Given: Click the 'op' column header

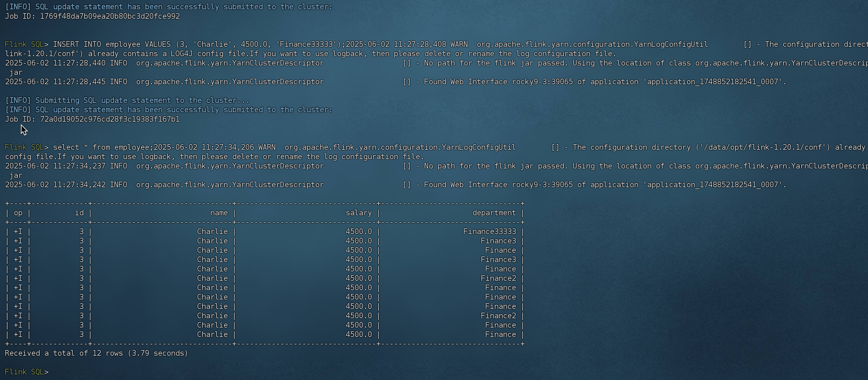Looking at the screenshot, I should point(18,212).
